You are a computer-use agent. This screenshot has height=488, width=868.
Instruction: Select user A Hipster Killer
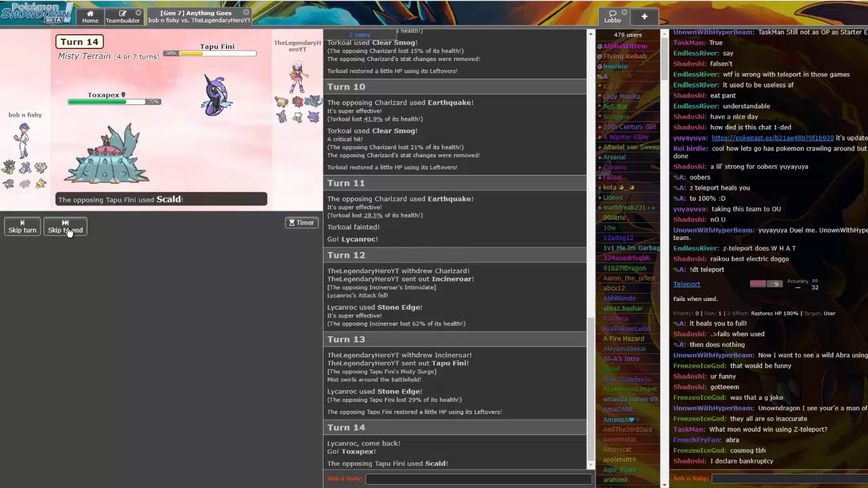point(626,137)
